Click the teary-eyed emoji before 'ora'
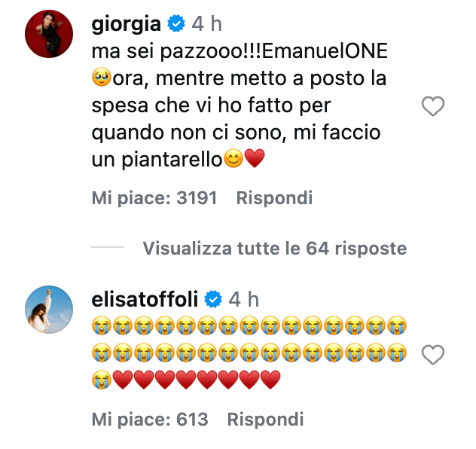Screen dimensions: 476x449 pos(101,77)
